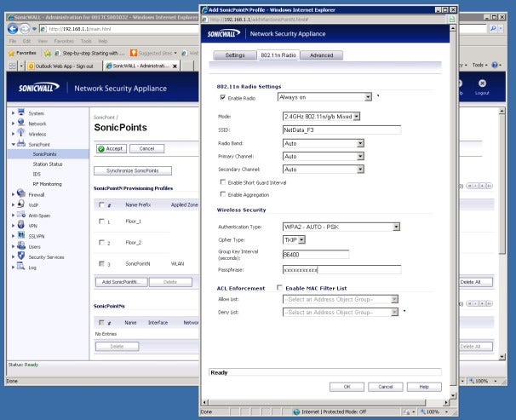The image size is (516, 420).
Task: Select Station Status in sidebar
Action: (48, 164)
